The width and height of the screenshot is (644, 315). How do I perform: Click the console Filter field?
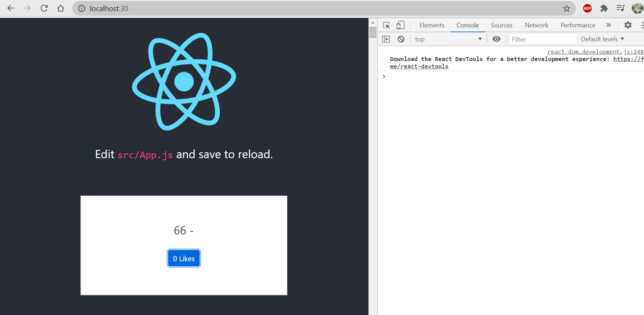point(542,39)
